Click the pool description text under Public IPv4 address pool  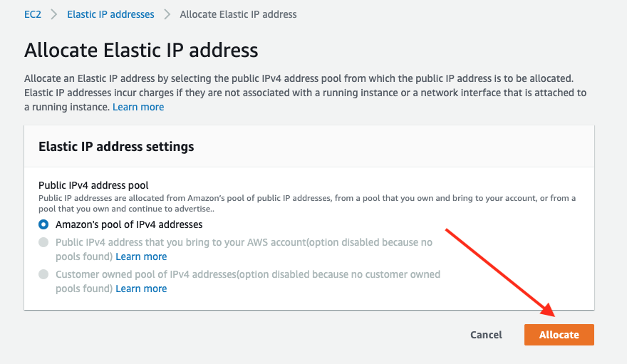click(306, 202)
